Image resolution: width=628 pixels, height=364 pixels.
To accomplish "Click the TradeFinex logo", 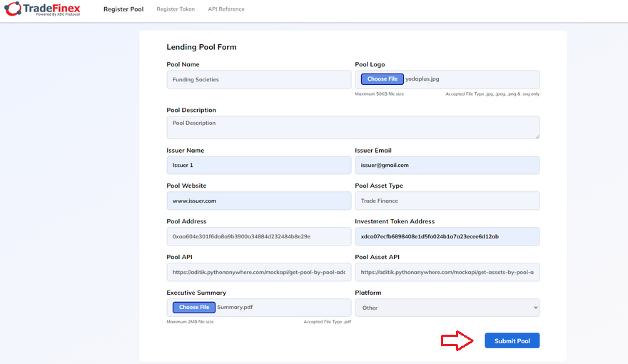I will coord(42,9).
